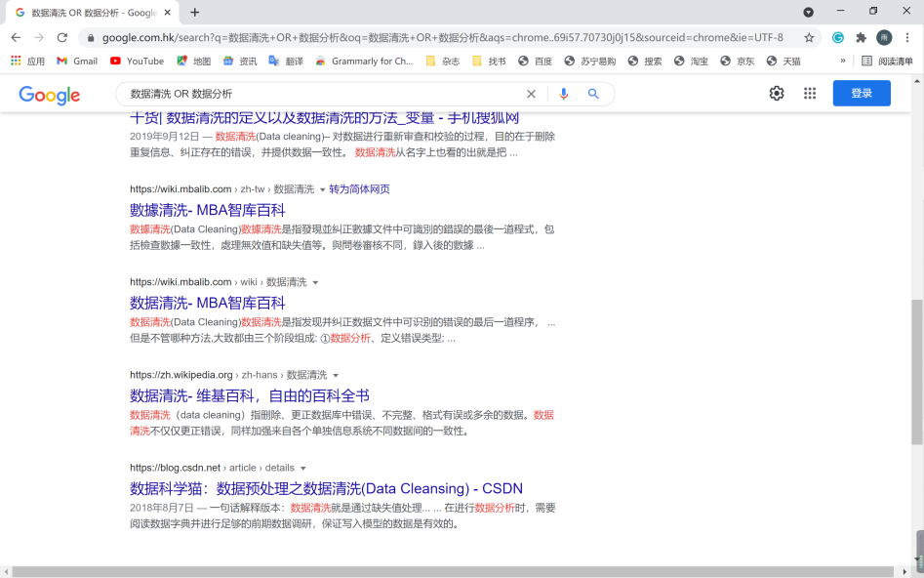Open Google settings gear
924x578 pixels.
[x=777, y=93]
